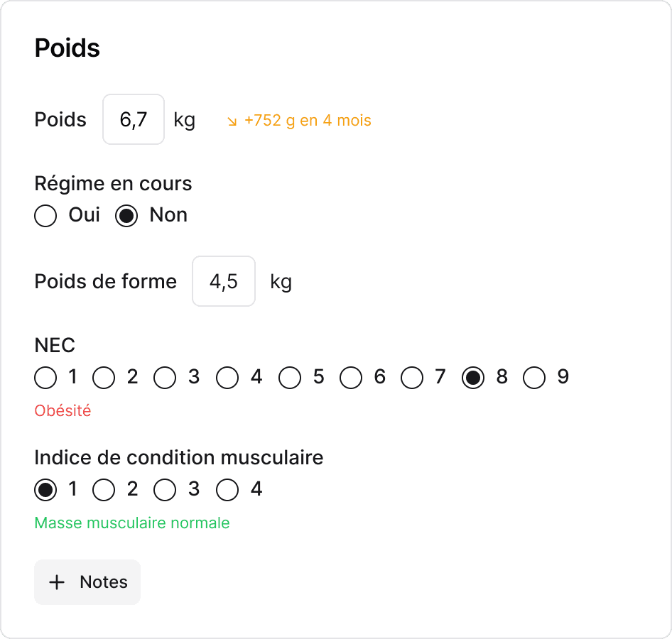Set muscle condition index to 2
This screenshot has height=639, width=672.
point(104,489)
